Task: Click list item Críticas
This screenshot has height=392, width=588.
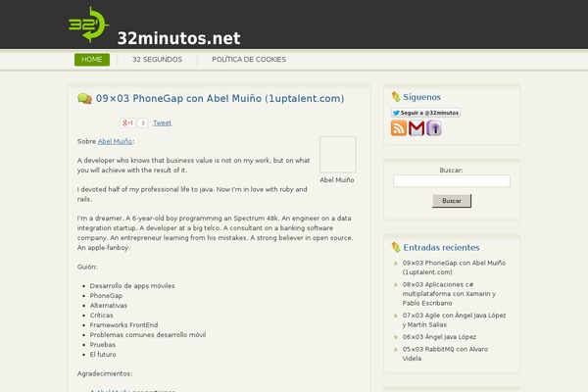Action: (101, 316)
